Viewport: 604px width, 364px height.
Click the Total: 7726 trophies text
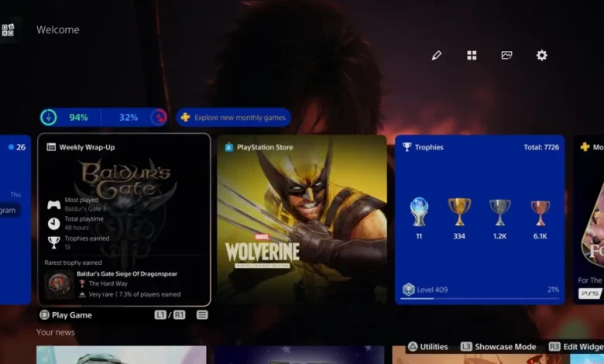[541, 147]
